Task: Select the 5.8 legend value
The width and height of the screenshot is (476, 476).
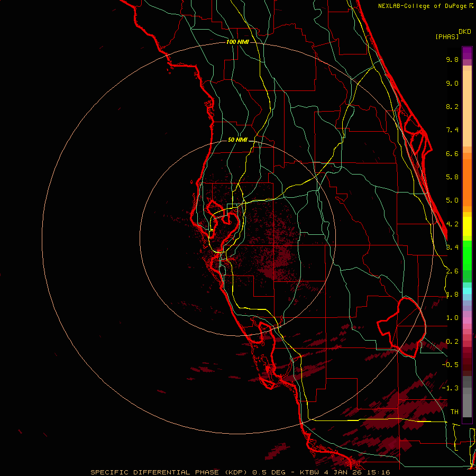Action: point(452,177)
